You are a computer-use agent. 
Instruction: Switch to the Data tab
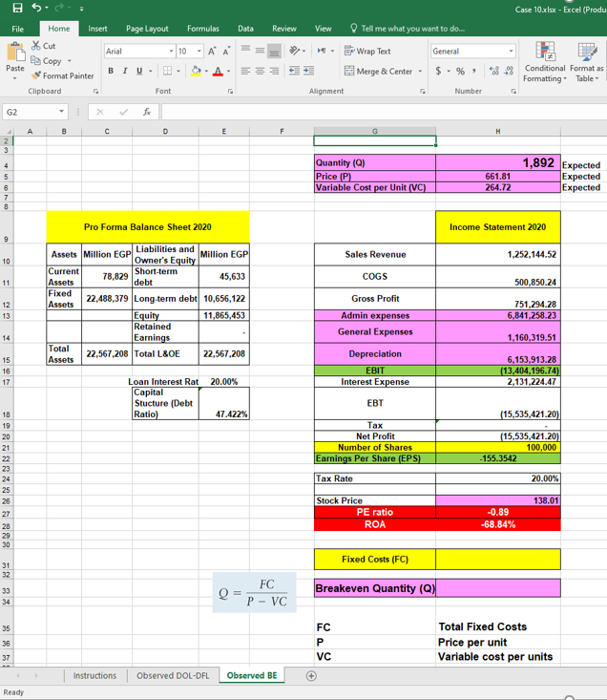245,29
